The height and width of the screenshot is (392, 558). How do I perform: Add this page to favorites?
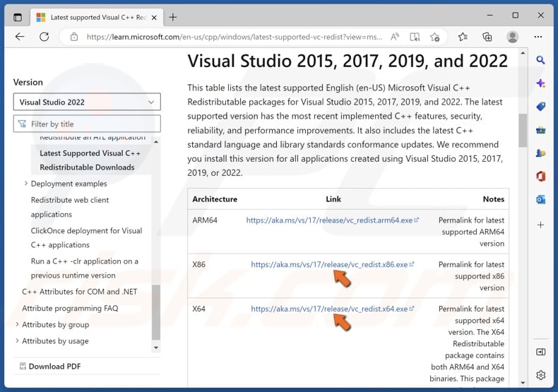434,37
